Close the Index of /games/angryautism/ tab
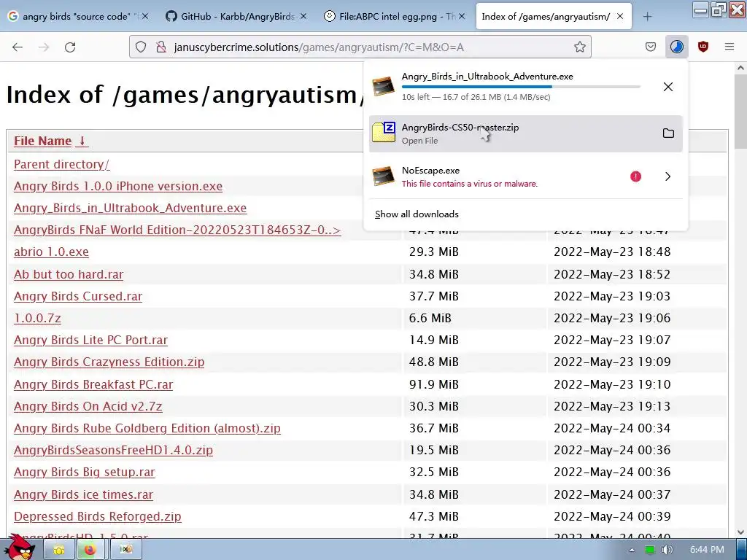The width and height of the screenshot is (747, 560). click(620, 17)
